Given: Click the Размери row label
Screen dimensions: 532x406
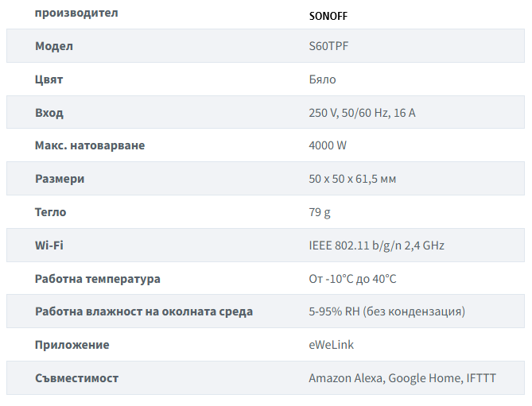Looking at the screenshot, I should coord(60,179).
